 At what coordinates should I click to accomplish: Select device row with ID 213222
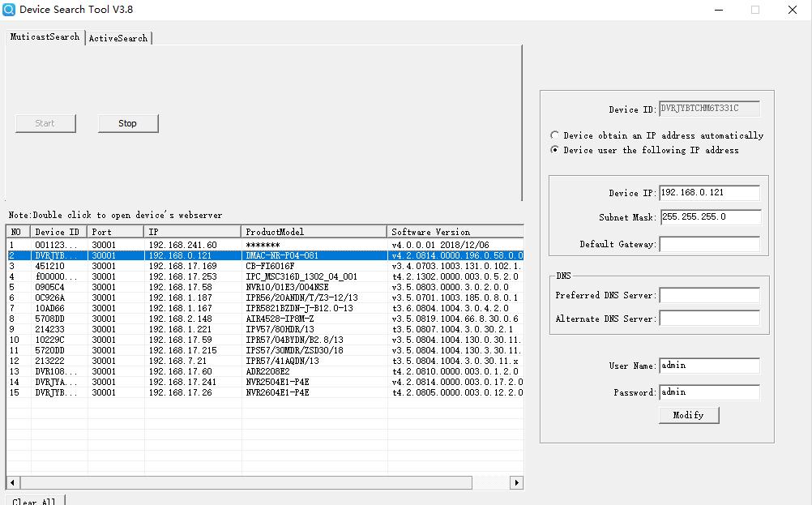265,361
